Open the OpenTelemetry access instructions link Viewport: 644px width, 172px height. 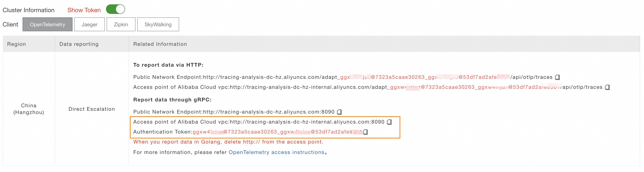(x=276, y=152)
